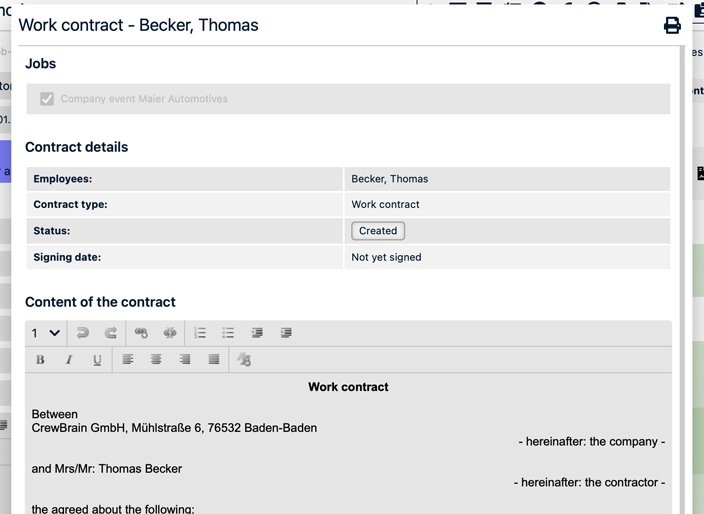The image size is (704, 514).
Task: Click the remove formatting icon
Action: (x=244, y=360)
